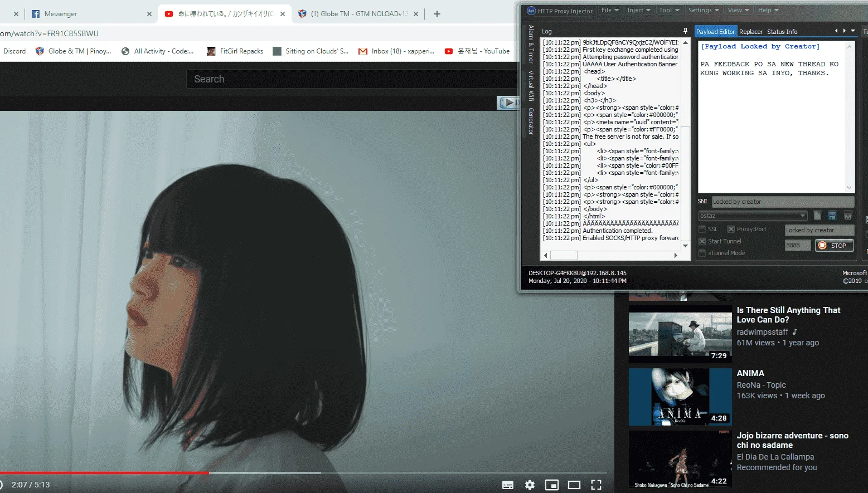The image size is (868, 493).
Task: Visit the radwimpsstaff channel
Action: pyautogui.click(x=762, y=332)
